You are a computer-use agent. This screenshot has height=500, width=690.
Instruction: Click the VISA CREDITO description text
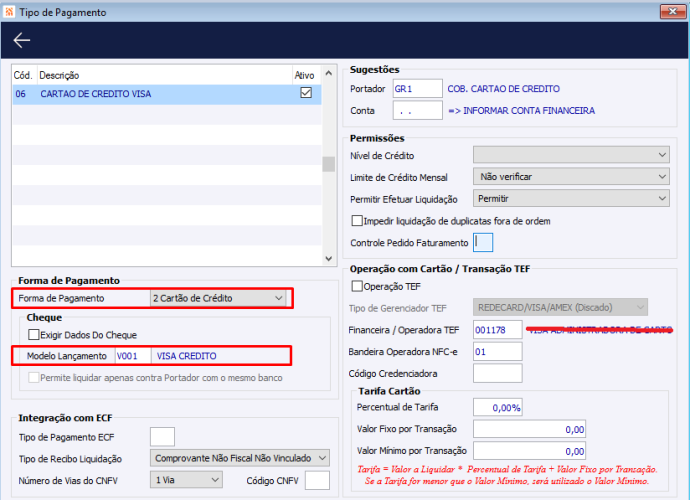(187, 356)
